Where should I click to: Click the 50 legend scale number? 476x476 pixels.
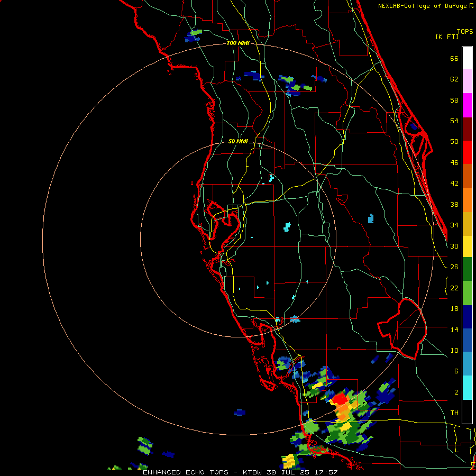coord(454,141)
